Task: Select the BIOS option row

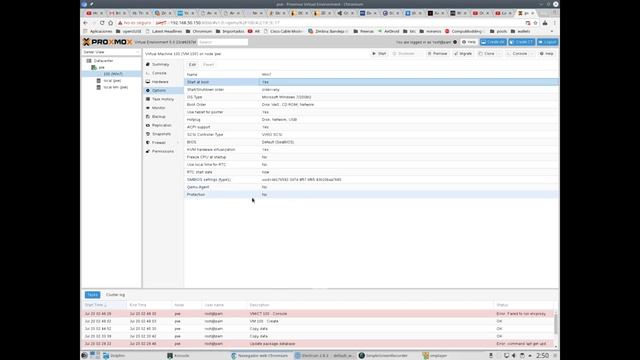Action: click(371, 142)
